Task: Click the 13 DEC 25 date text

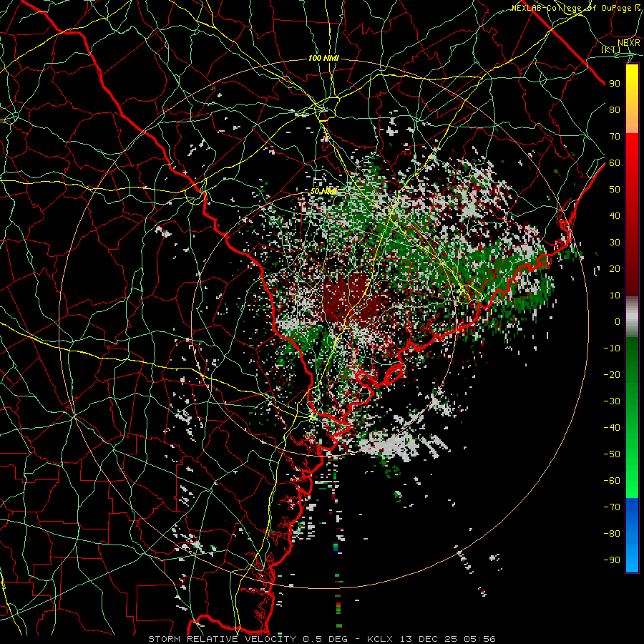Action: [429, 639]
